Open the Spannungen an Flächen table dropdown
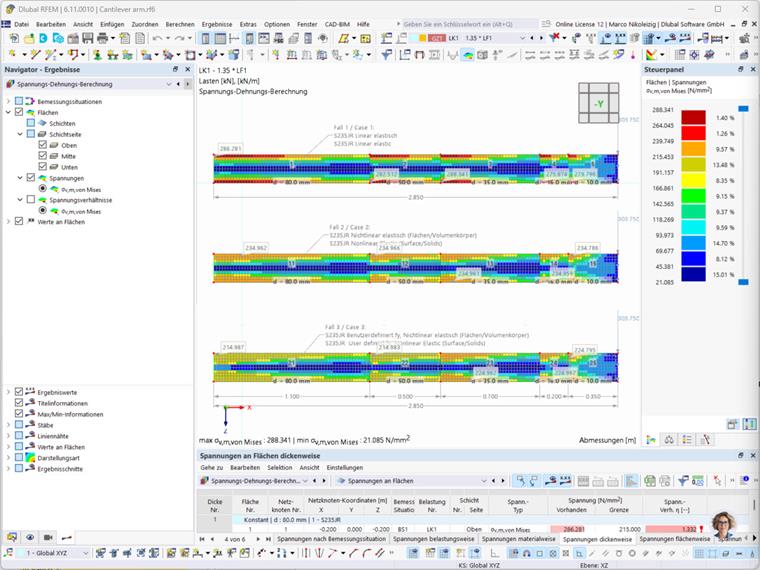Viewport: 760px width, 570px height. (483, 481)
